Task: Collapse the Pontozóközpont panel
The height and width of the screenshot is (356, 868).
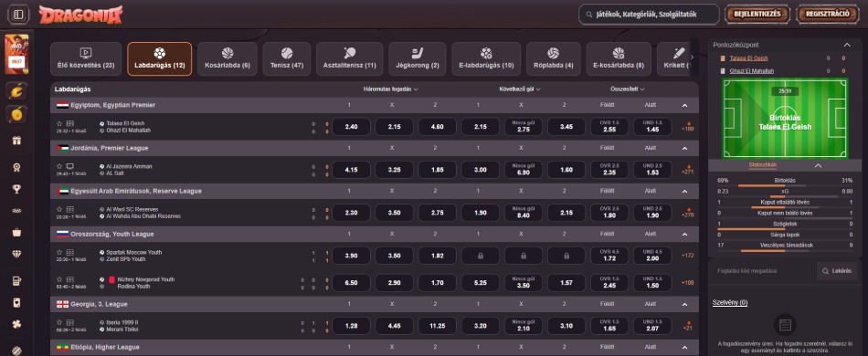Action: pos(847,45)
